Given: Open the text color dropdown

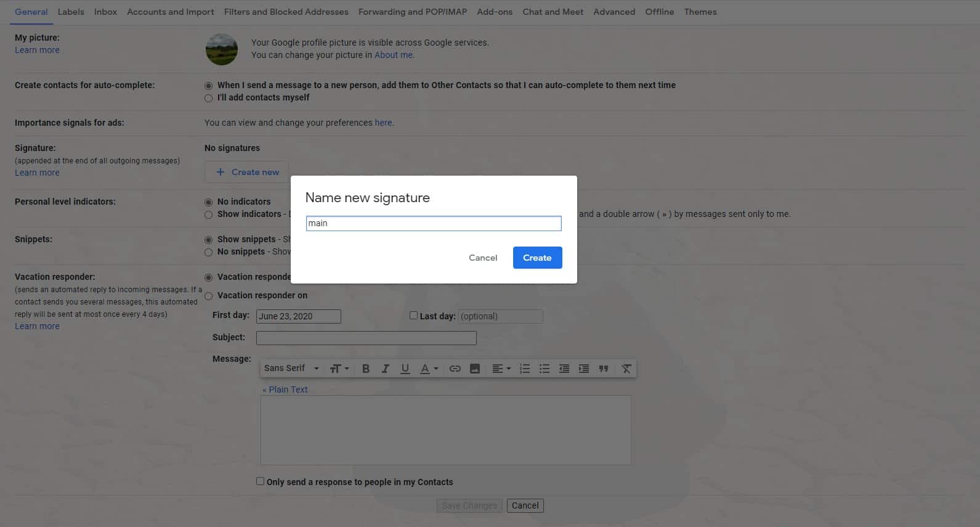Looking at the screenshot, I should 429,369.
